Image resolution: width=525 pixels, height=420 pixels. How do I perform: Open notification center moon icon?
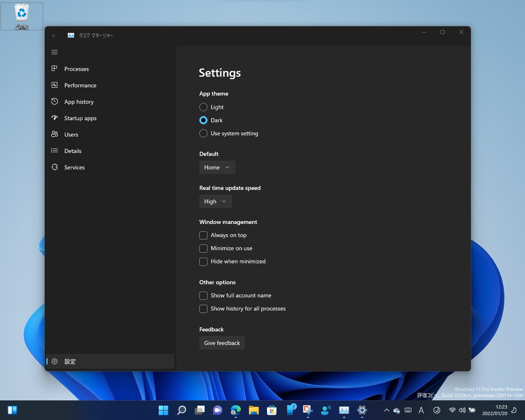coord(514,410)
